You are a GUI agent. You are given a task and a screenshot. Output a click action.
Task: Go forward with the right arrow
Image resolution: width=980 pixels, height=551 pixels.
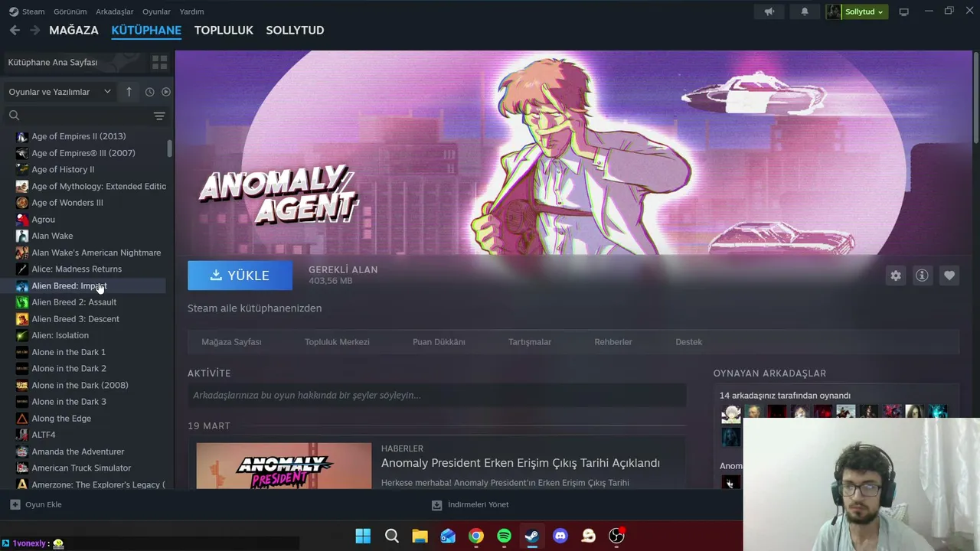pyautogui.click(x=34, y=30)
